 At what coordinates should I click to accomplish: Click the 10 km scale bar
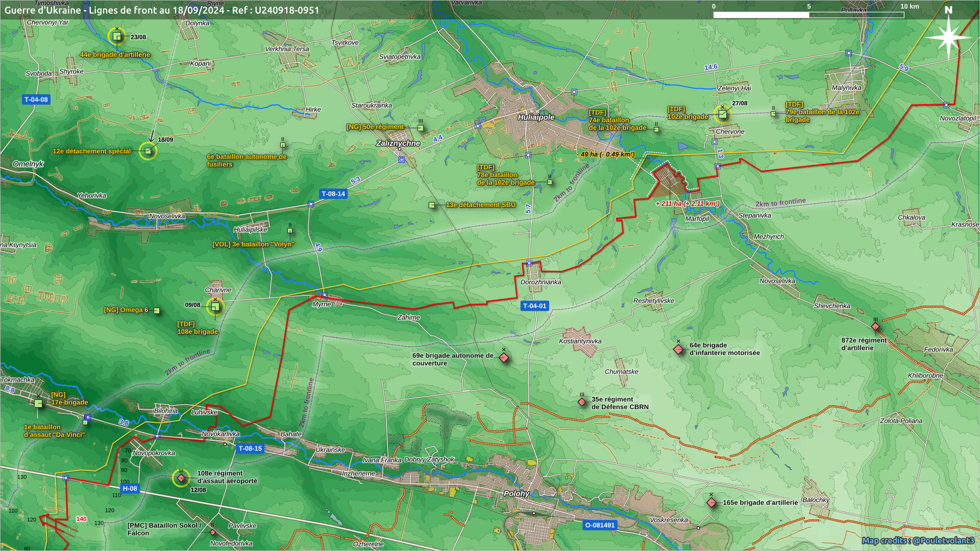[808, 14]
